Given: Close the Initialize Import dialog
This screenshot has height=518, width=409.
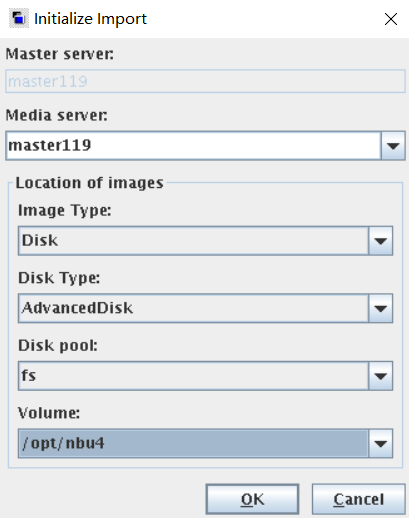Looking at the screenshot, I should tap(391, 19).
